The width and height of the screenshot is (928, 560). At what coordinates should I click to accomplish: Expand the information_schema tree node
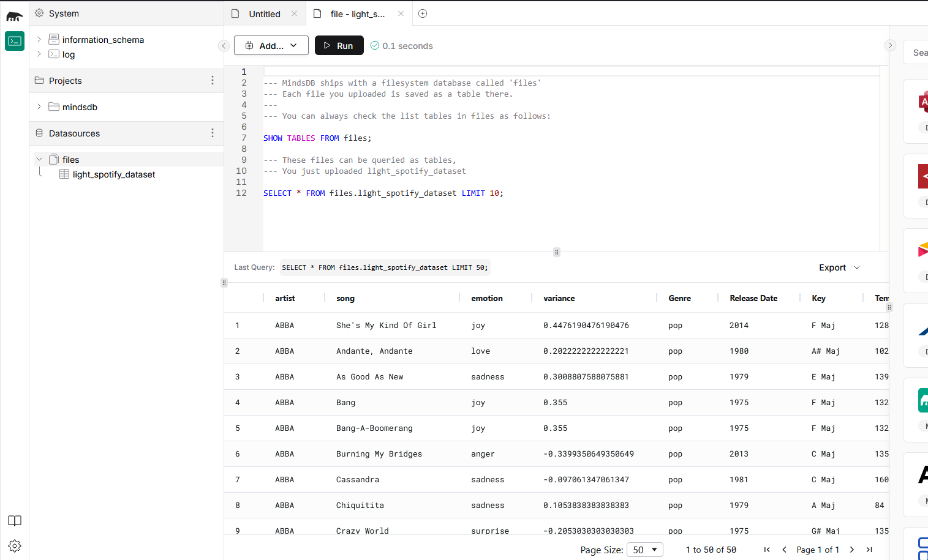point(39,39)
